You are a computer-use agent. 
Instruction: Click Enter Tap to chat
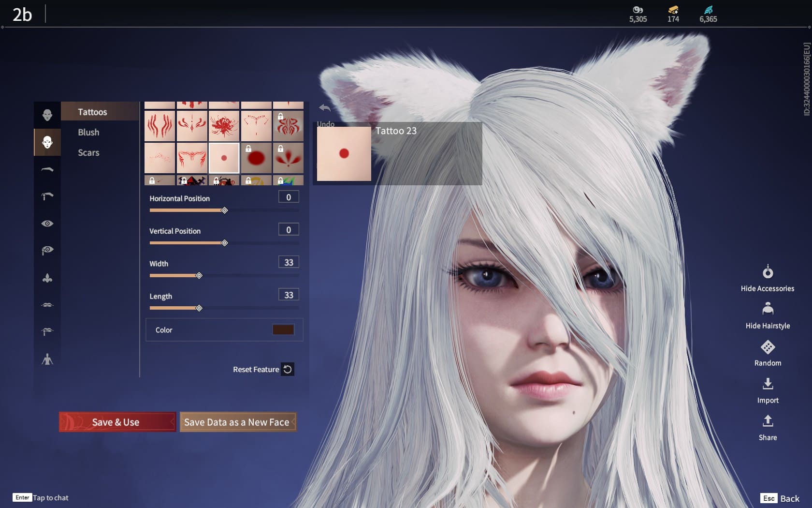tap(41, 497)
